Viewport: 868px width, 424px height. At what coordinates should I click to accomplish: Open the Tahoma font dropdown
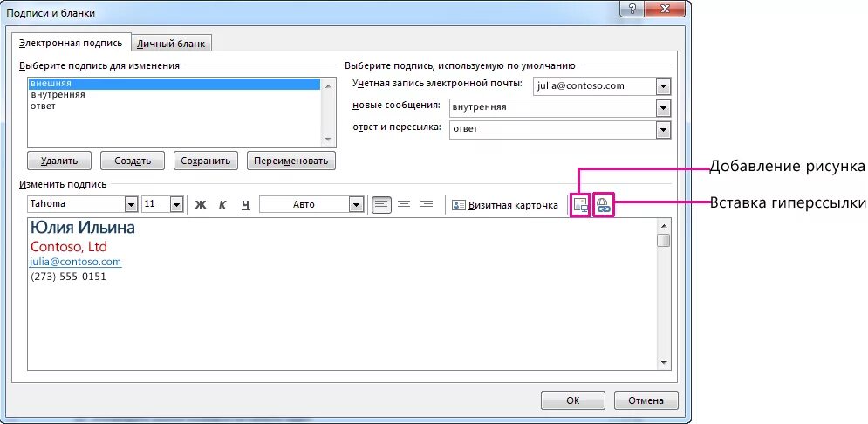(131, 204)
